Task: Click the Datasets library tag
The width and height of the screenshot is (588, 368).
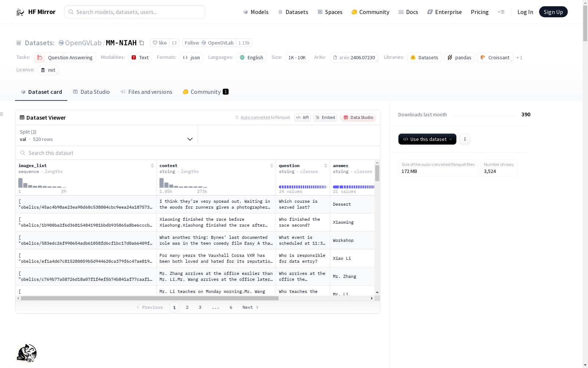Action: [424, 57]
